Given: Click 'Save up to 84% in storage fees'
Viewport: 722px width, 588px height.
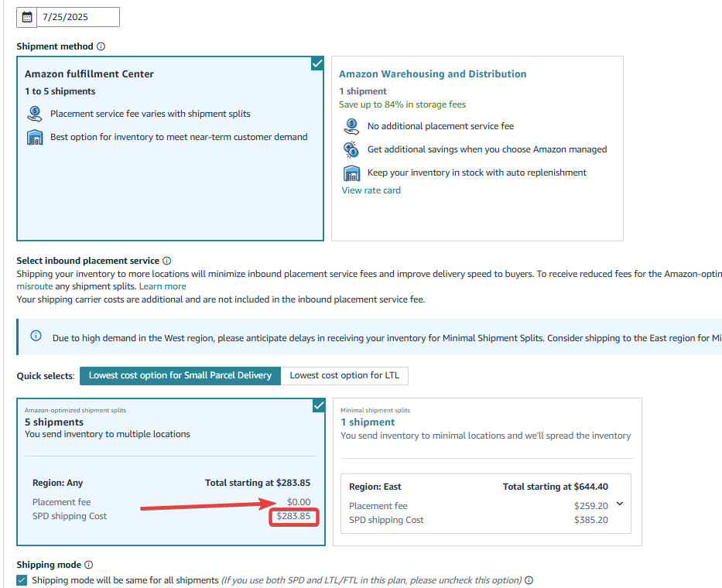Looking at the screenshot, I should (x=402, y=104).
